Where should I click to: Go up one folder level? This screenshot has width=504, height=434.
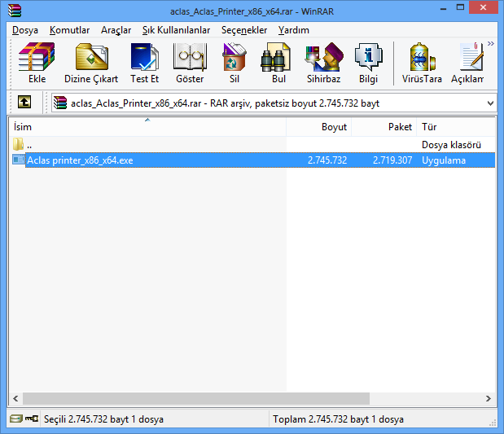tap(24, 103)
